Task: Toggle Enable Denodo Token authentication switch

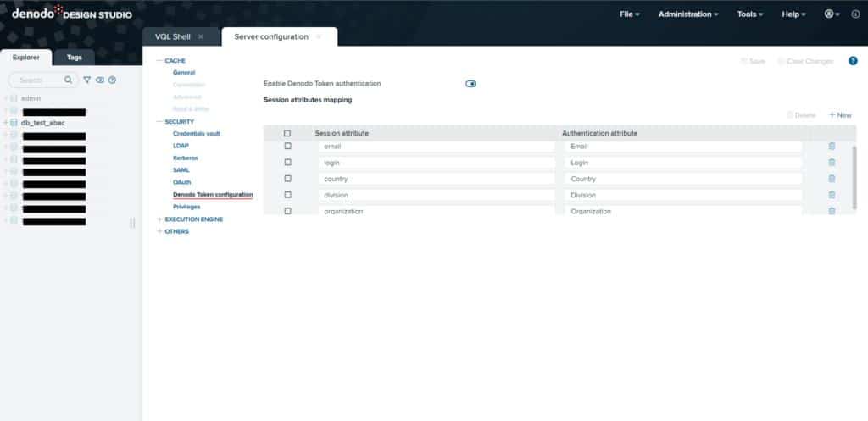Action: [470, 84]
